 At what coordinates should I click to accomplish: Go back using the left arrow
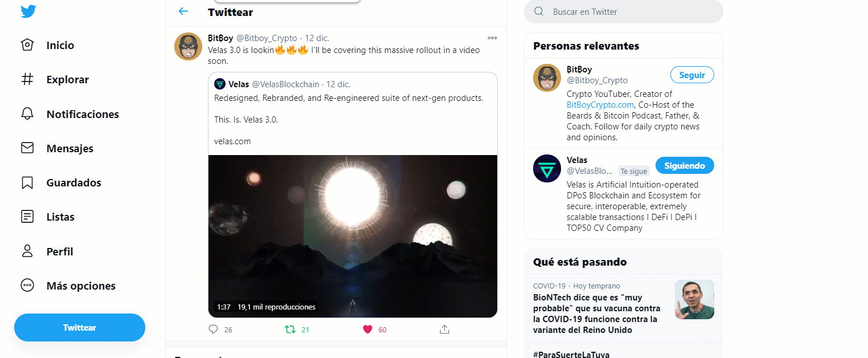click(x=183, y=11)
